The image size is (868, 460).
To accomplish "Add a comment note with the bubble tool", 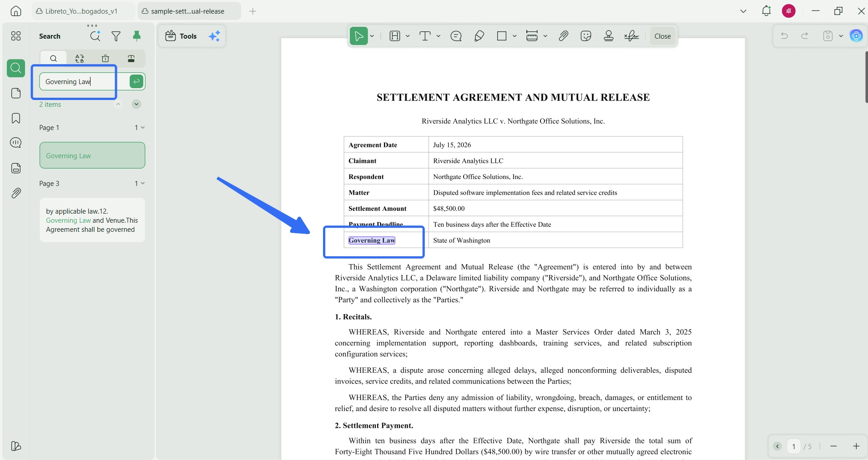I will (x=456, y=36).
